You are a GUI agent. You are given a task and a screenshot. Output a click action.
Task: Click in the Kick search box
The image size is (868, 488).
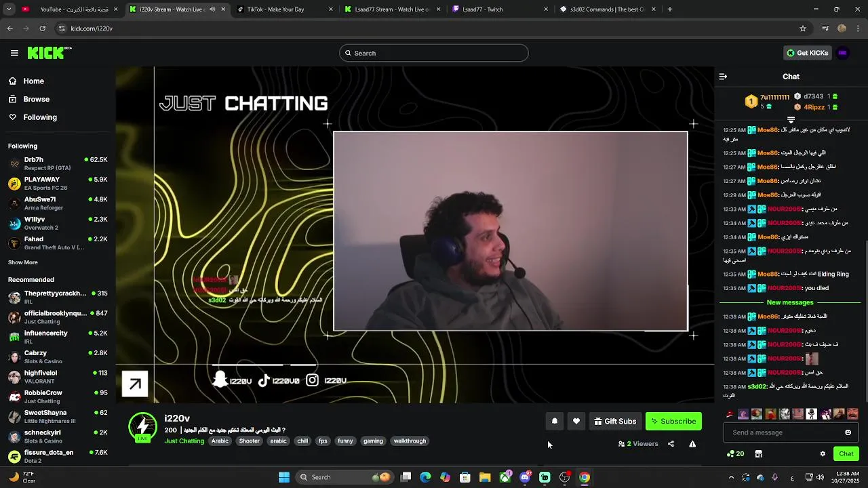click(434, 53)
